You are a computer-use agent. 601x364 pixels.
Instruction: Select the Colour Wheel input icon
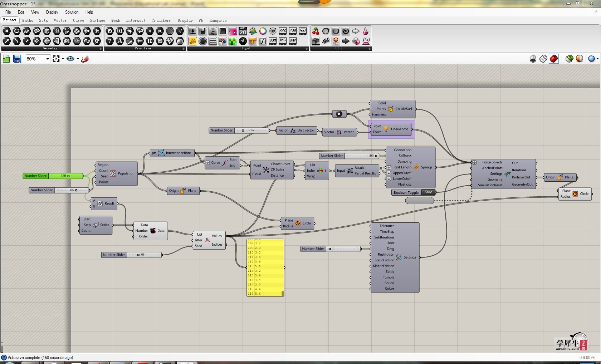pos(263,31)
